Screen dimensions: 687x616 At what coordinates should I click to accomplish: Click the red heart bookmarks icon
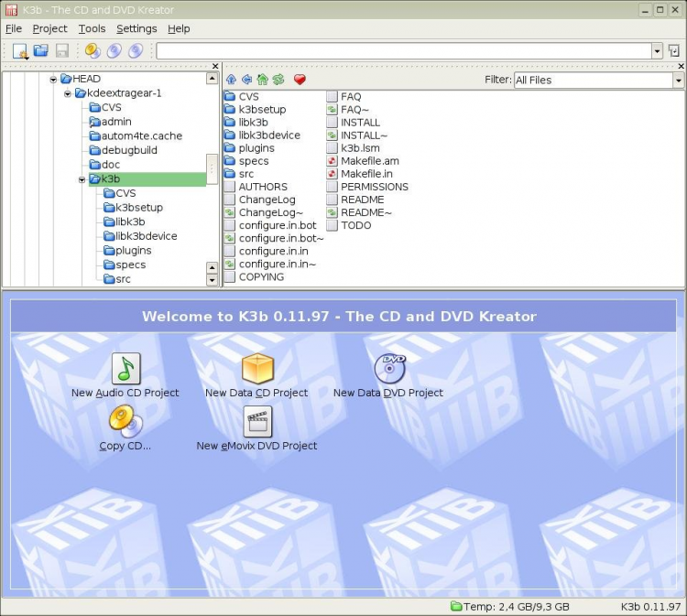[300, 80]
